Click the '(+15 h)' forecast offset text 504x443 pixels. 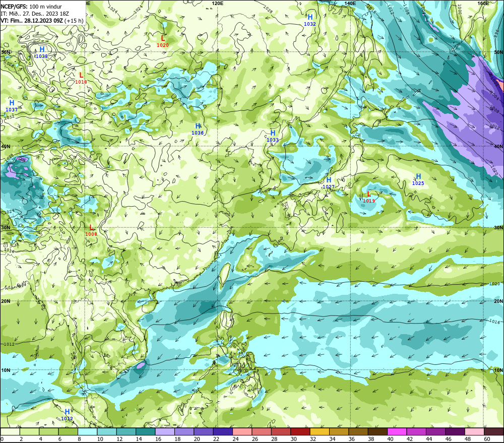pos(74,21)
